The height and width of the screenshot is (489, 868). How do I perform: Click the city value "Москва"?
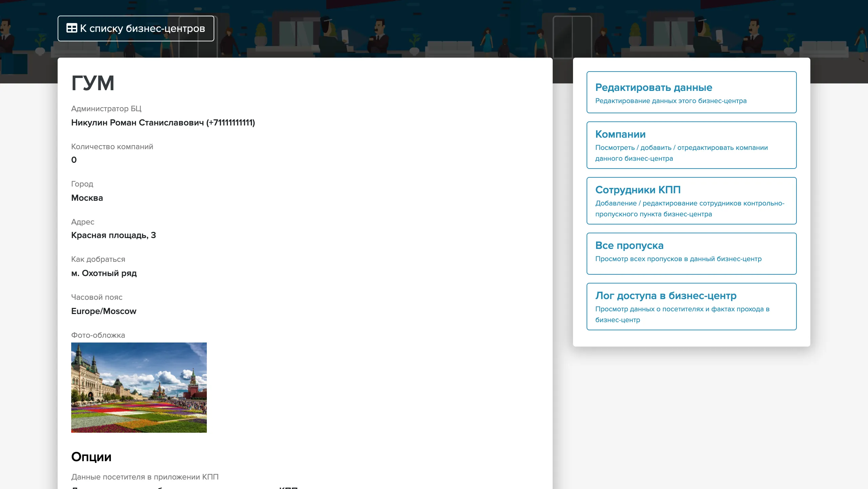coord(87,198)
